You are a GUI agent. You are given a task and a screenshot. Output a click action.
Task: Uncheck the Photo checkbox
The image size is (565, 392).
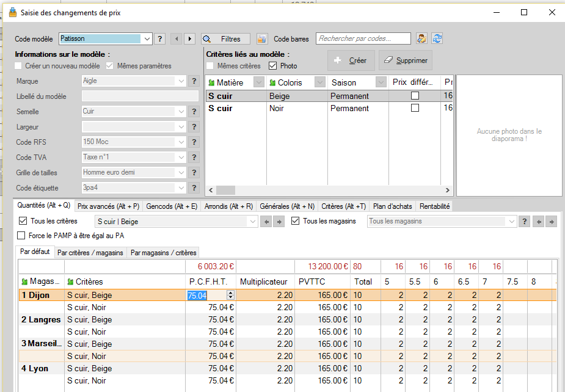click(272, 66)
